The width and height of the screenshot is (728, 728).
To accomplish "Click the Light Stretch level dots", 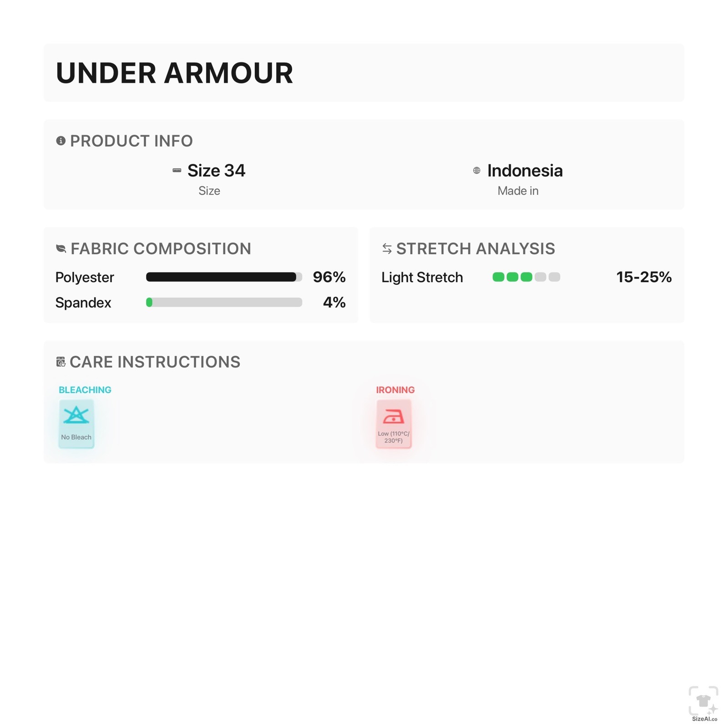I will pyautogui.click(x=526, y=277).
